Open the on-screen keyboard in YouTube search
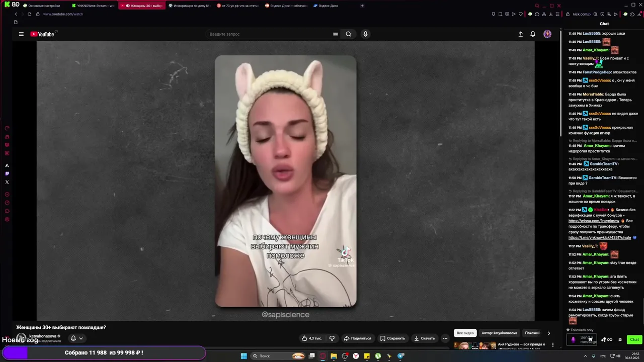644x362 pixels. click(335, 34)
